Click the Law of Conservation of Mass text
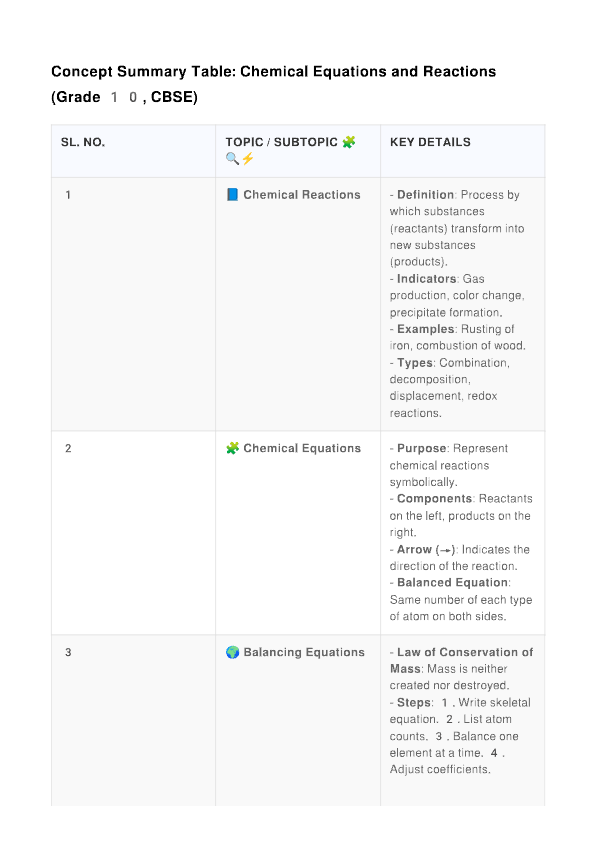This screenshot has width=595, height=841. point(461,660)
